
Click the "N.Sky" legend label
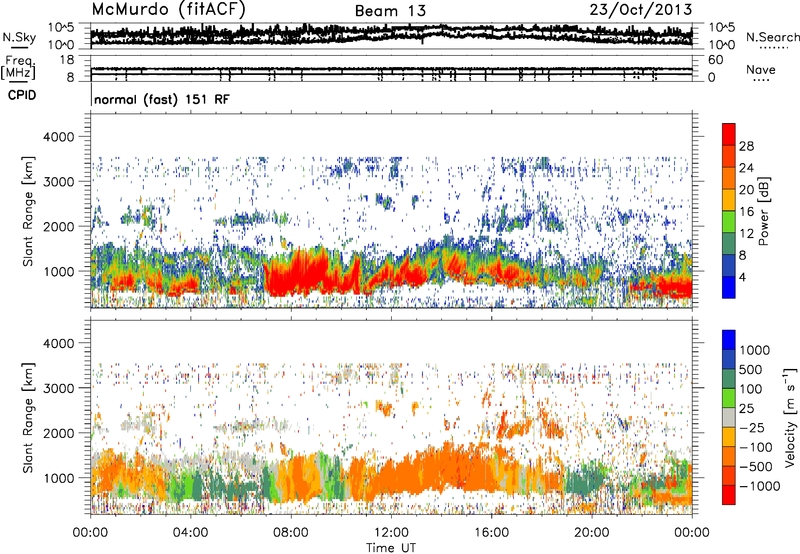coord(19,37)
